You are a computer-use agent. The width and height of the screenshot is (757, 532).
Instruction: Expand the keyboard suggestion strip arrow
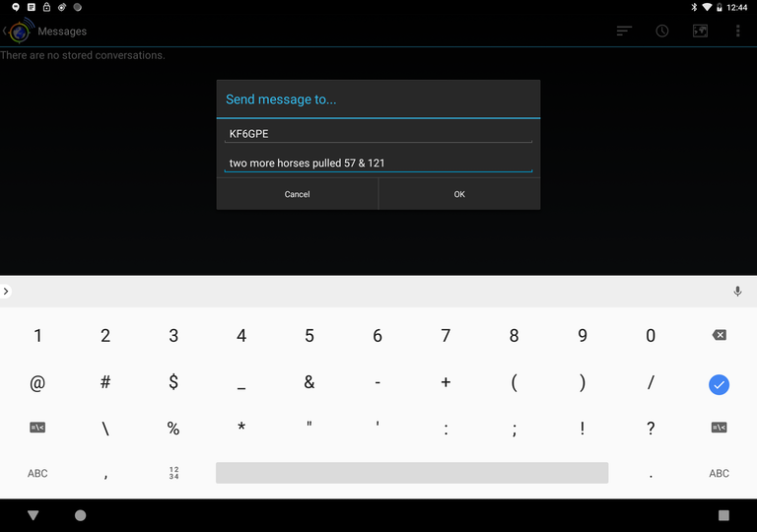(x=6, y=291)
